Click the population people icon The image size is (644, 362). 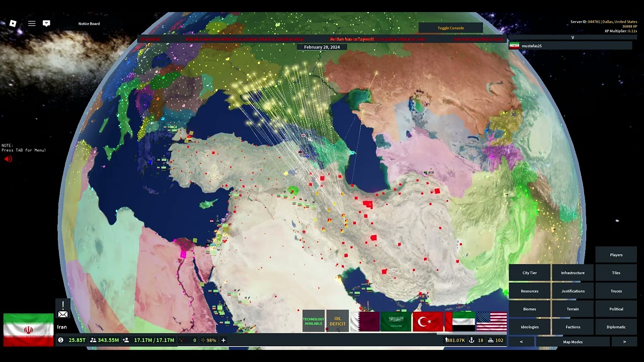tap(93, 340)
